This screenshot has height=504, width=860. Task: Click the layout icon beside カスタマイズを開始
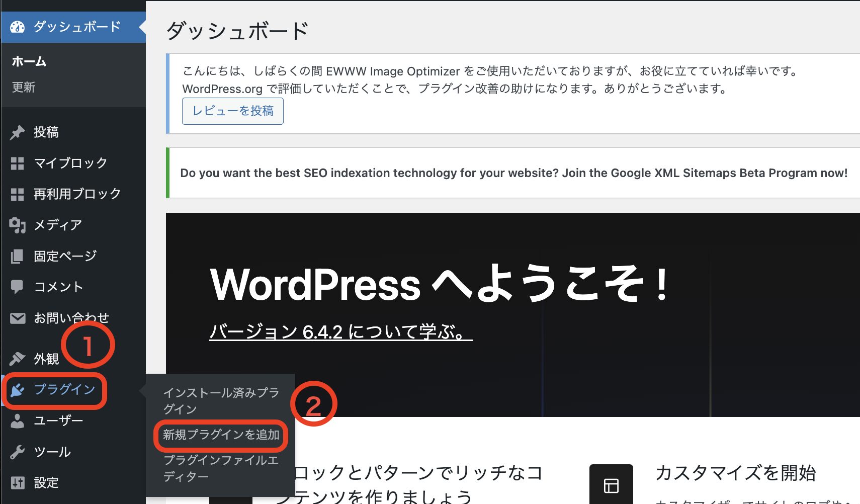click(611, 485)
